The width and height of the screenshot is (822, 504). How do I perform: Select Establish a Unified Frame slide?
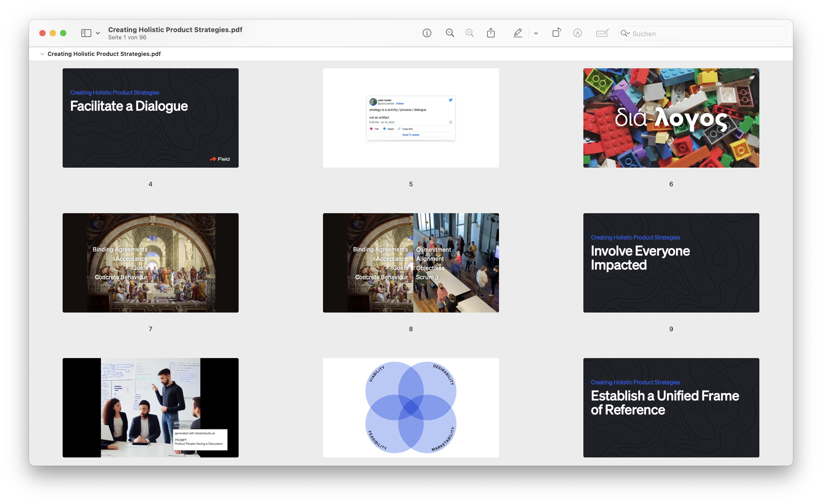[671, 407]
